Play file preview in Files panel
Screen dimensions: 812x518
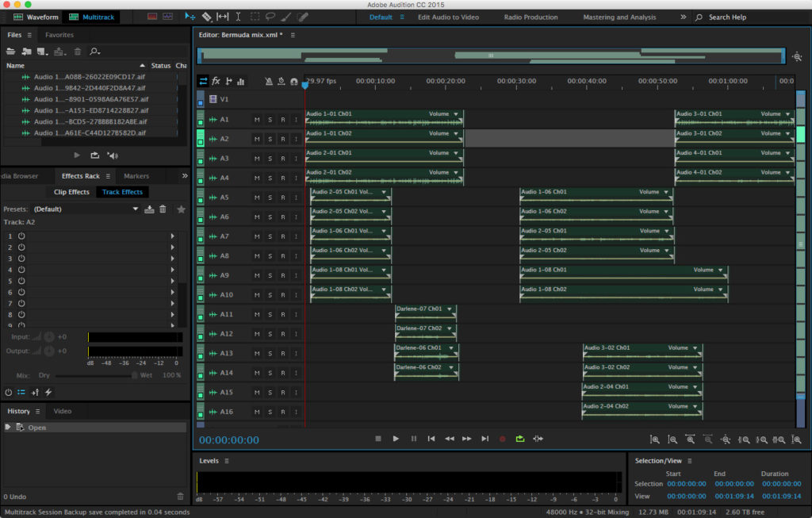pyautogui.click(x=77, y=155)
